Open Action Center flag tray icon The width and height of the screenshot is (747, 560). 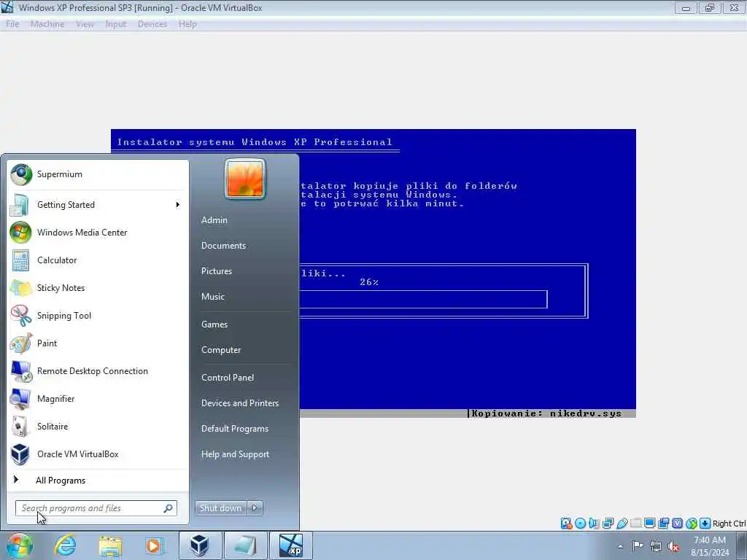[x=638, y=545]
